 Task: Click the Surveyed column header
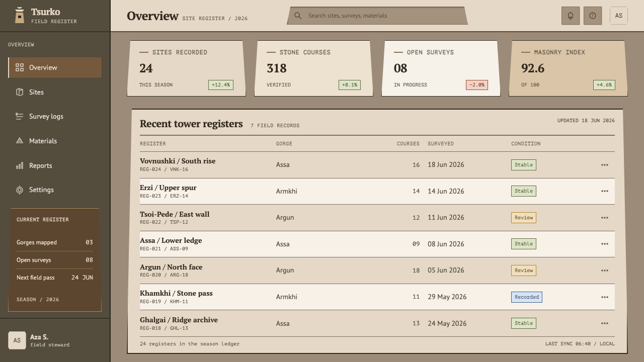point(441,144)
